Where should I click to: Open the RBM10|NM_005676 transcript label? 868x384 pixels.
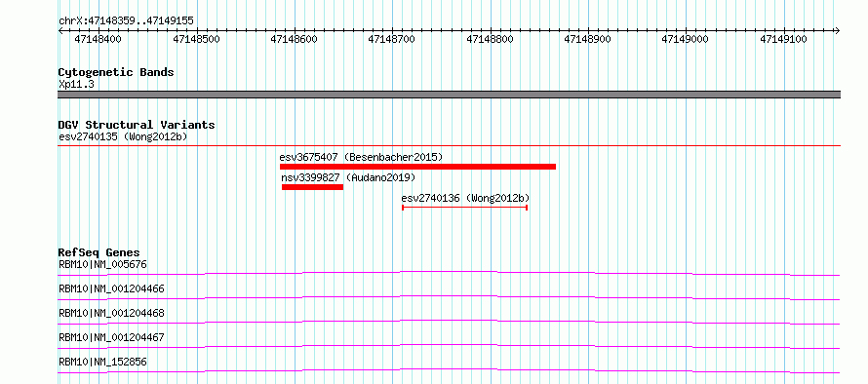[x=103, y=264]
